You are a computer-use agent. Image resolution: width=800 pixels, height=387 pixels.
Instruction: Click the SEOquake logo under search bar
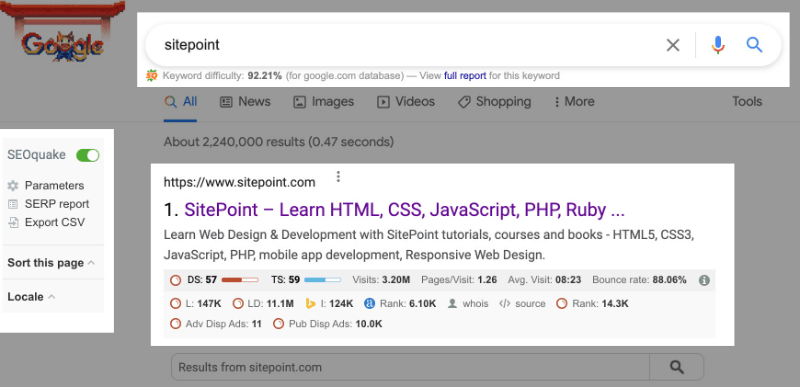[x=152, y=75]
